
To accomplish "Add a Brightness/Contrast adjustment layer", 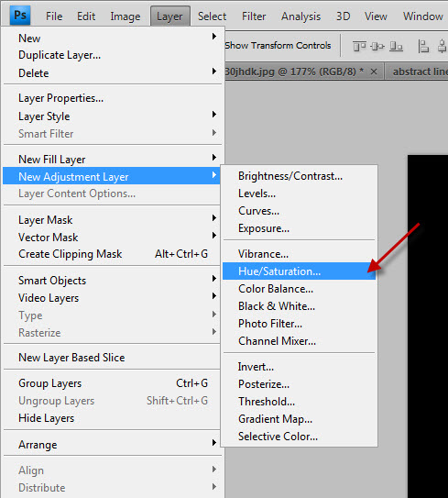I will tap(300, 176).
